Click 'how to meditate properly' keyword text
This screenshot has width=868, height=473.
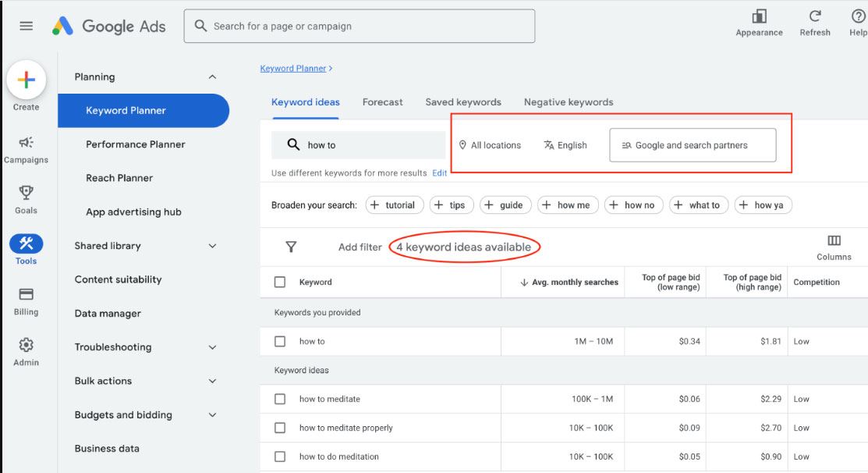coord(346,428)
